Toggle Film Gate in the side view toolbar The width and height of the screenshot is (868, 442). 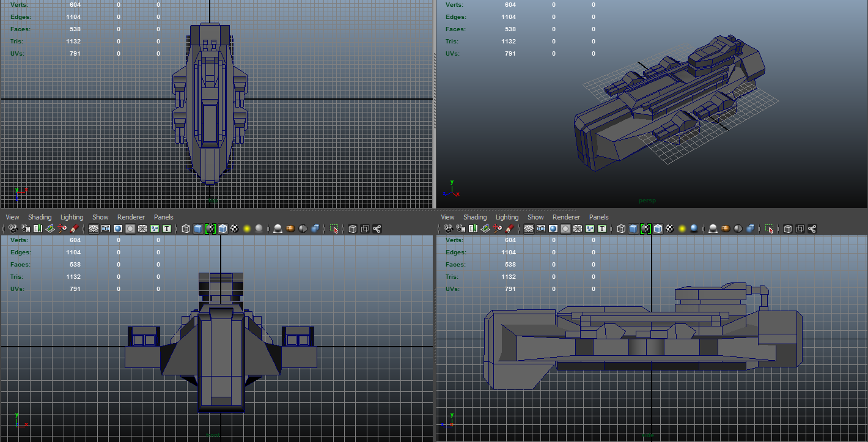pyautogui.click(x=541, y=229)
